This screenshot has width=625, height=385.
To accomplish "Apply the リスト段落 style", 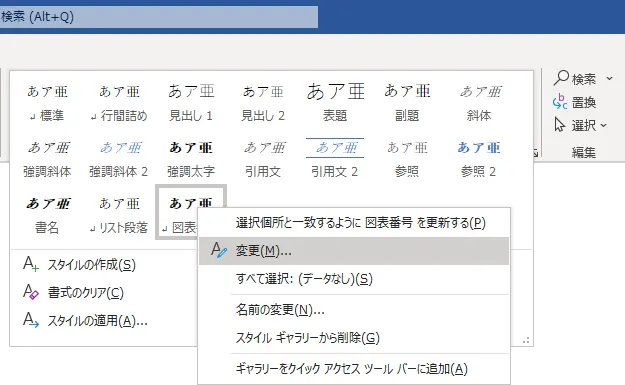I will (119, 214).
